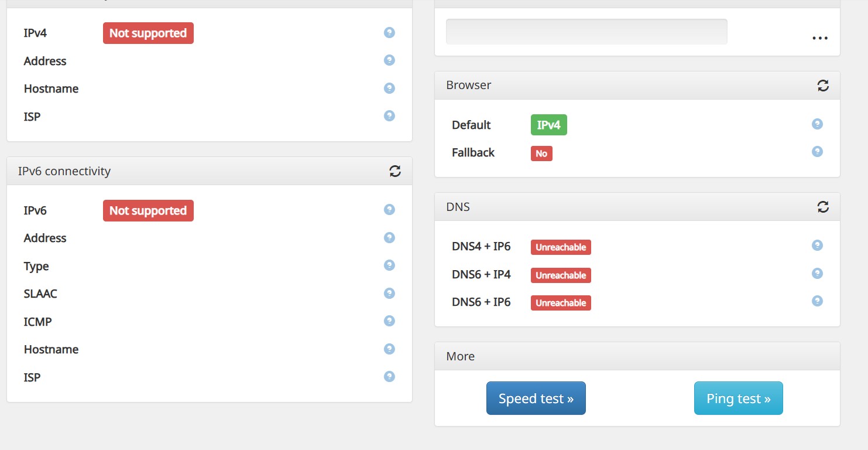Refresh the IPv6 connectivity panel
Image resolution: width=868 pixels, height=450 pixels.
(395, 171)
